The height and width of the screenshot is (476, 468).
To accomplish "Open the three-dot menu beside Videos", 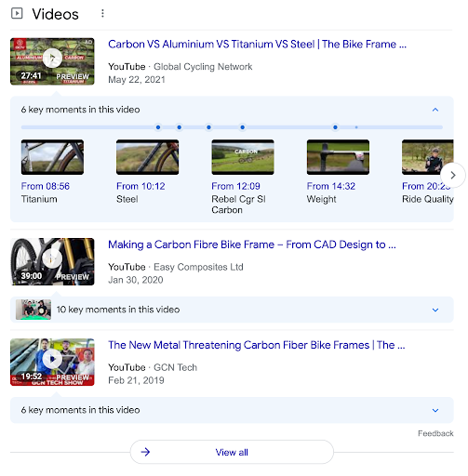I will click(x=102, y=13).
